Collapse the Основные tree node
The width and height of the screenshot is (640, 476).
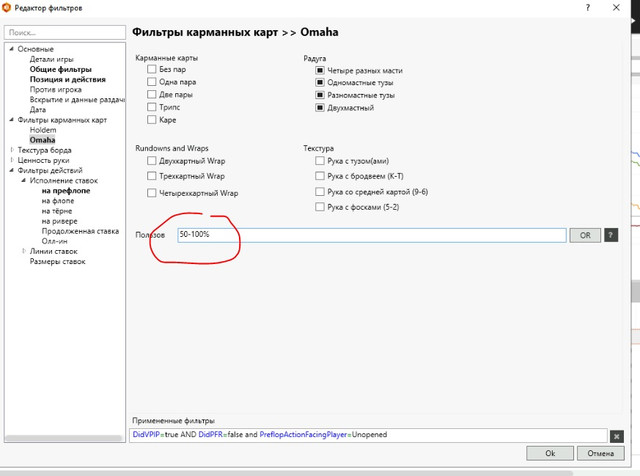(x=11, y=49)
